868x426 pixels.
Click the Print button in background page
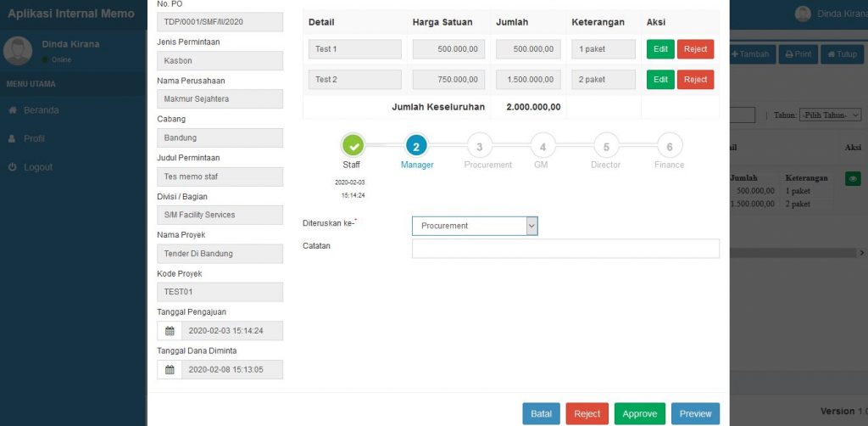(x=798, y=54)
